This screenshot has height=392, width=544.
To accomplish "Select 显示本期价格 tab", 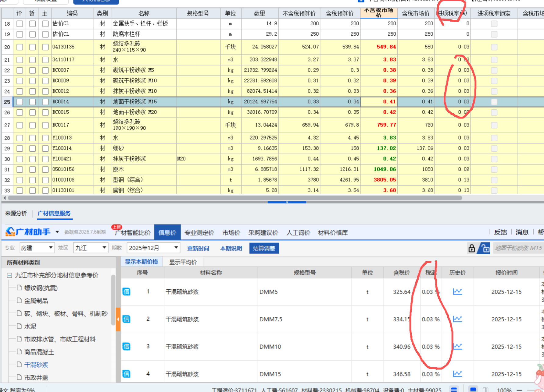I will pos(141,262).
